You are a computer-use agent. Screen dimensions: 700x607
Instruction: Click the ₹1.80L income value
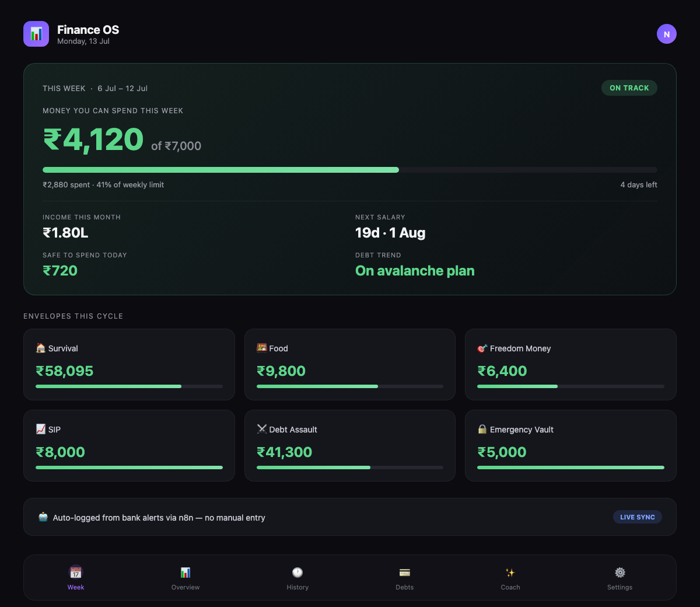(x=65, y=233)
